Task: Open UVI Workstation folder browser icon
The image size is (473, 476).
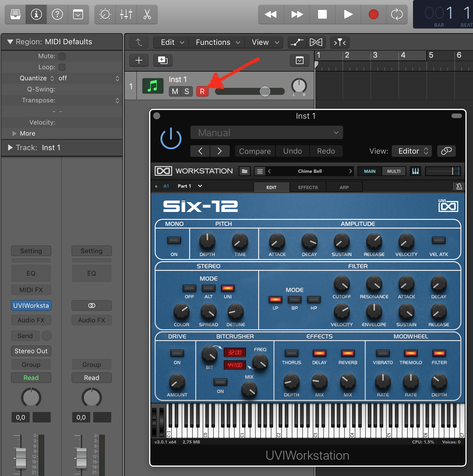Action: [245, 171]
